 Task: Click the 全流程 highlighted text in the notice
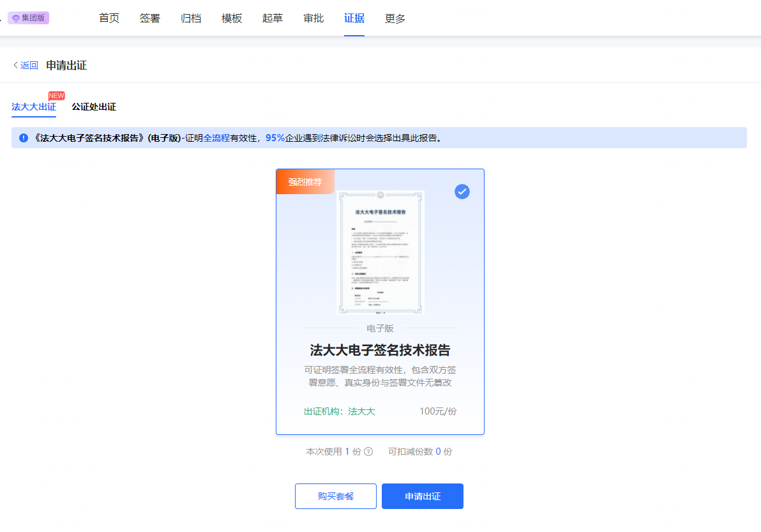point(216,138)
